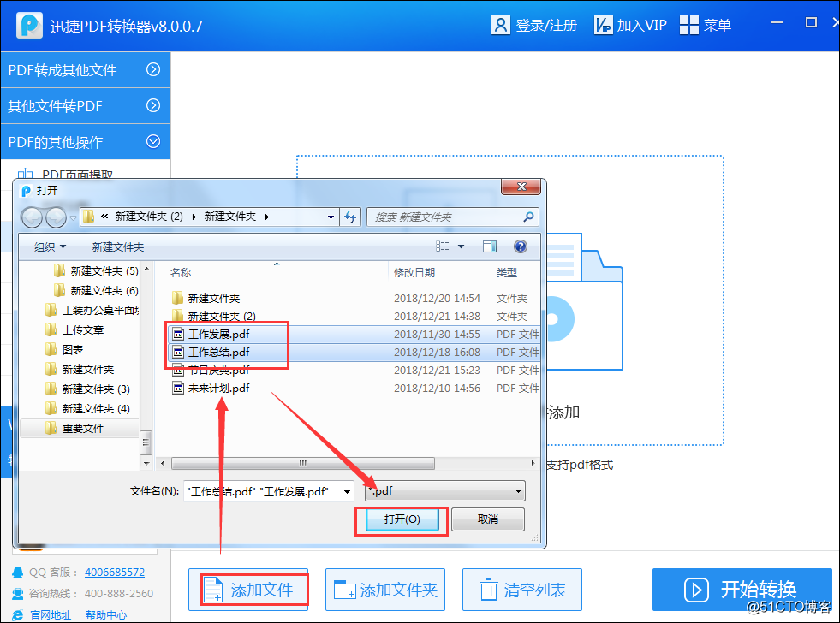Screen dimensions: 840x623
Task: Click the 加入VIP badge icon
Action: click(x=603, y=25)
